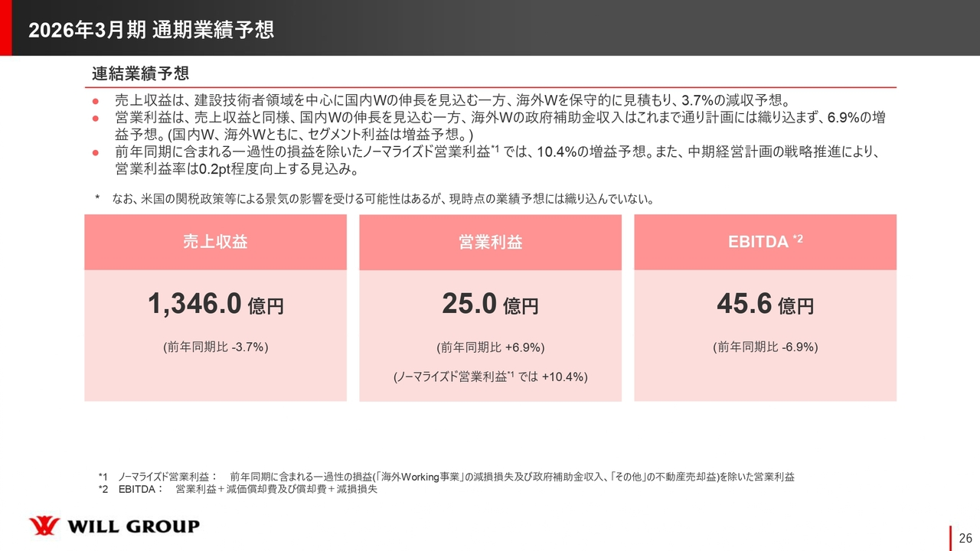Click footnote *1 ノーマライズド営業利益
Viewport: 980px width, 551px height.
(446, 477)
